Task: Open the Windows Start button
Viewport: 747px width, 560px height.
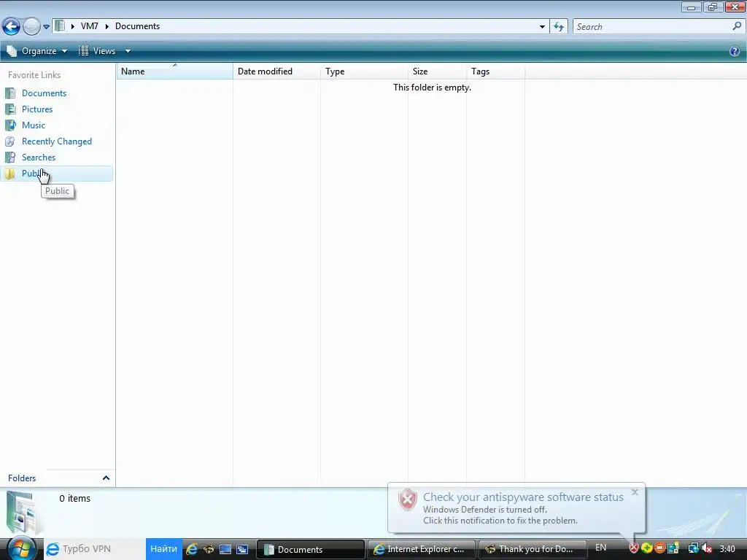Action: click(x=21, y=549)
